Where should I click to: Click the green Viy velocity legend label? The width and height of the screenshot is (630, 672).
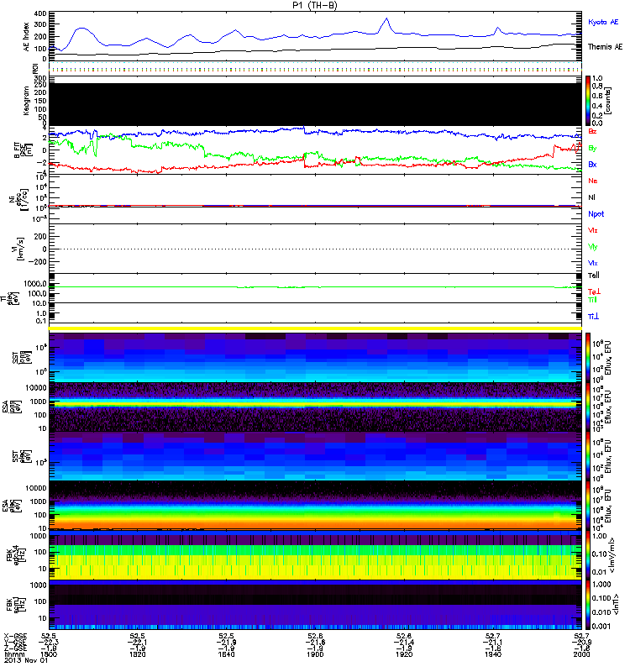pyautogui.click(x=593, y=246)
